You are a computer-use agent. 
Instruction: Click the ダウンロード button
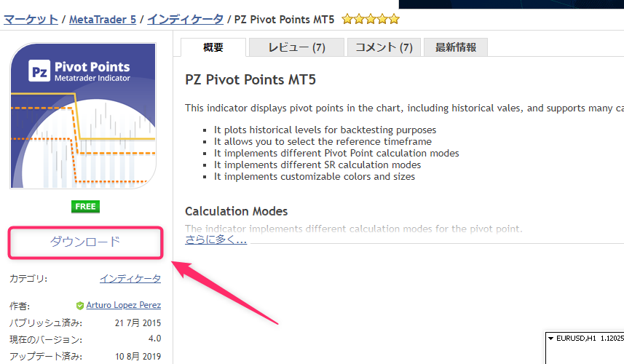coord(85,242)
